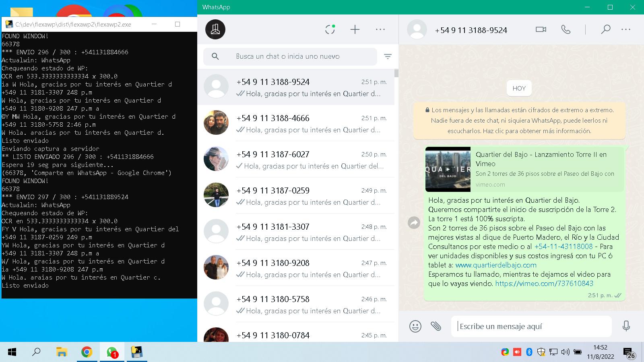Open volume control in system tray
Viewport: 644px width, 362px height.
click(x=565, y=352)
